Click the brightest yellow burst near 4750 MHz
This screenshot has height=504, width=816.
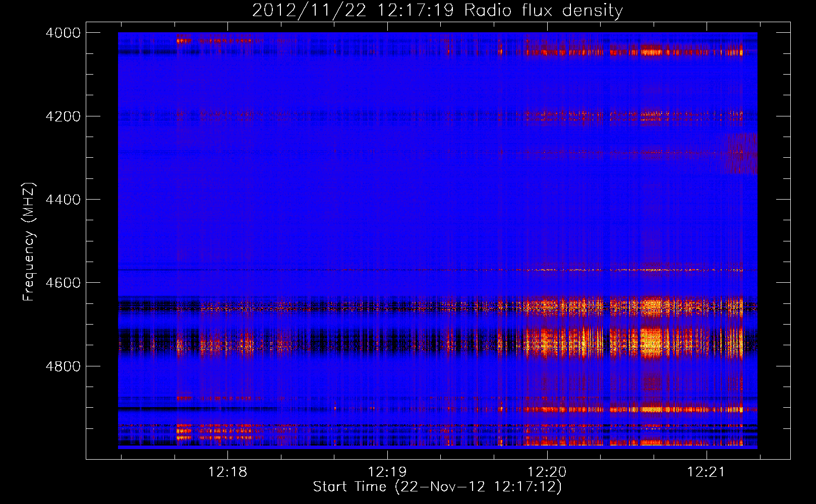[x=652, y=342]
